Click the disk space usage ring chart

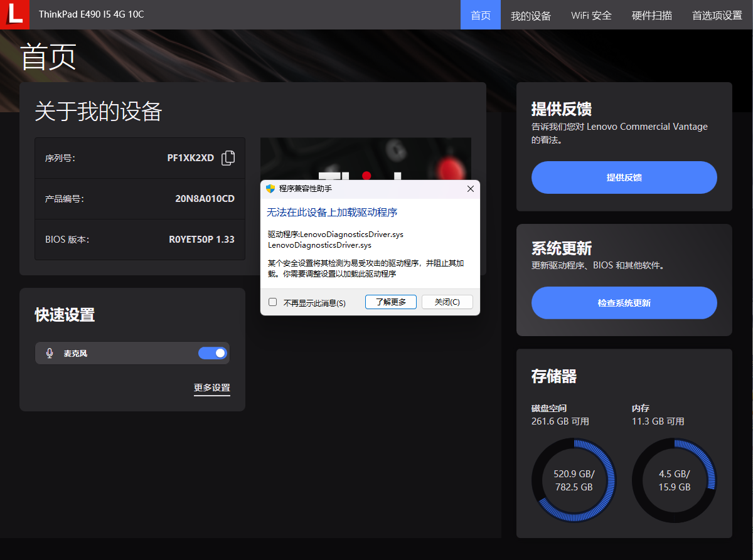click(x=574, y=480)
